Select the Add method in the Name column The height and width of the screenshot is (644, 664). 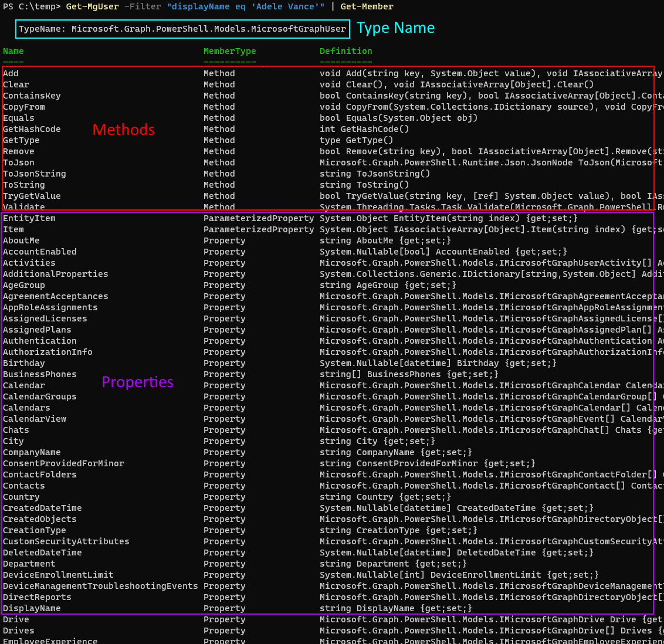11,74
